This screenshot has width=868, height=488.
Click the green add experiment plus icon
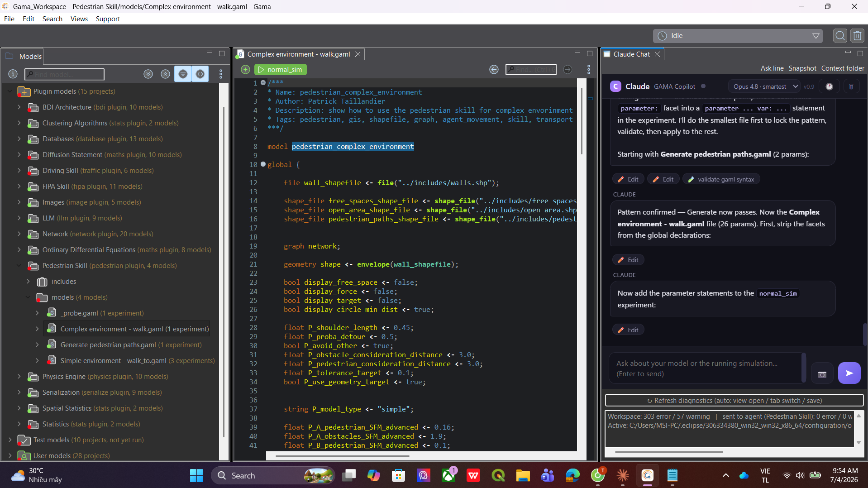[x=245, y=70]
